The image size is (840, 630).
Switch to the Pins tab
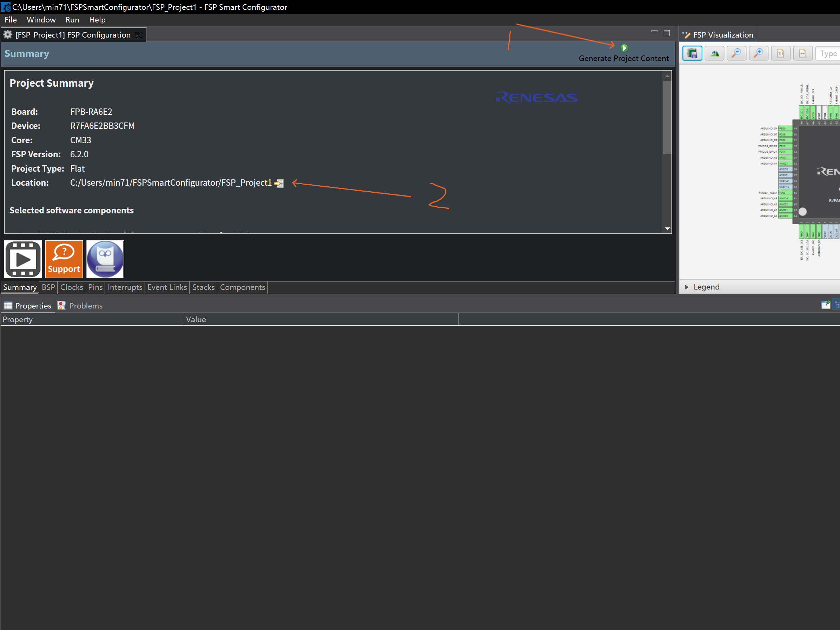pos(95,287)
